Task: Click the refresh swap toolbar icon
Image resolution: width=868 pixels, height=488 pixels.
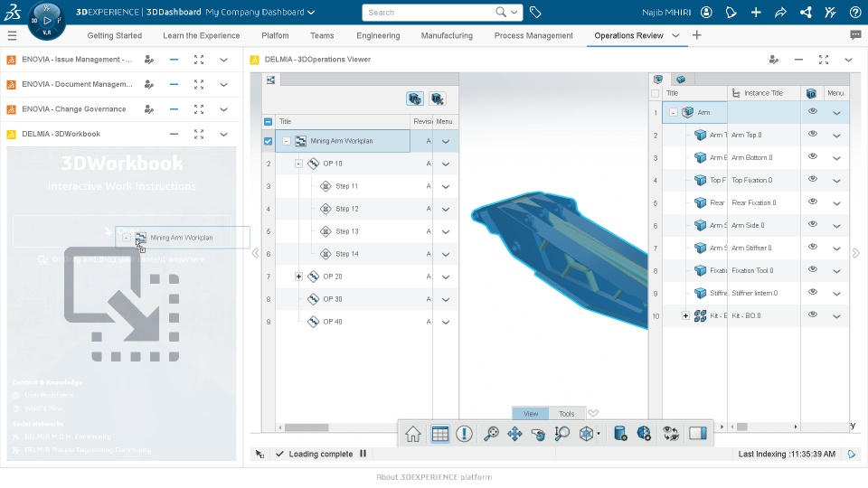Action: pos(671,434)
